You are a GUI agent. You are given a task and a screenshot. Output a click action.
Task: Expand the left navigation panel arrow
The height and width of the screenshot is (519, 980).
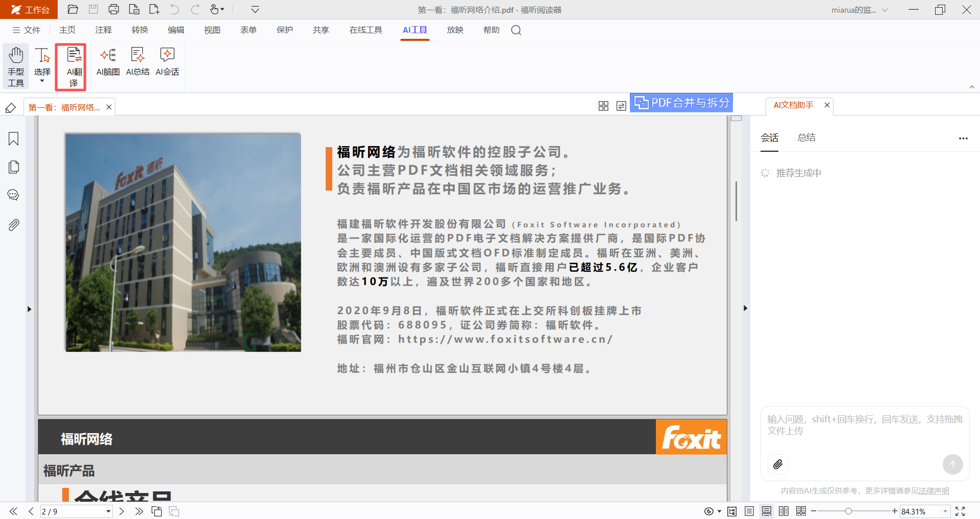tap(29, 309)
